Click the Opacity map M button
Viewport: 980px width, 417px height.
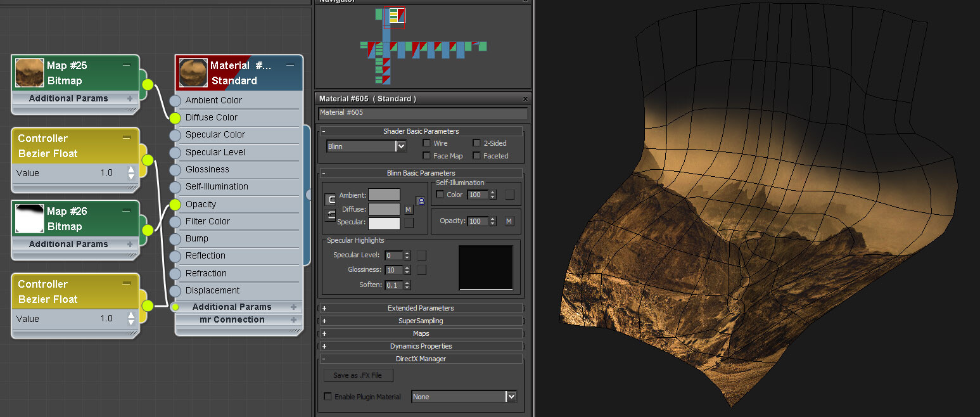509,221
